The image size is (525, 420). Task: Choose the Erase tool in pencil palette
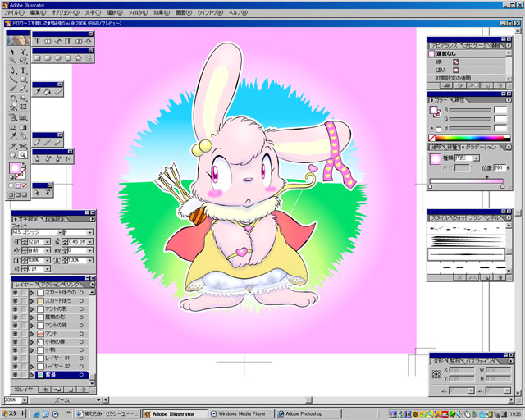(x=57, y=143)
